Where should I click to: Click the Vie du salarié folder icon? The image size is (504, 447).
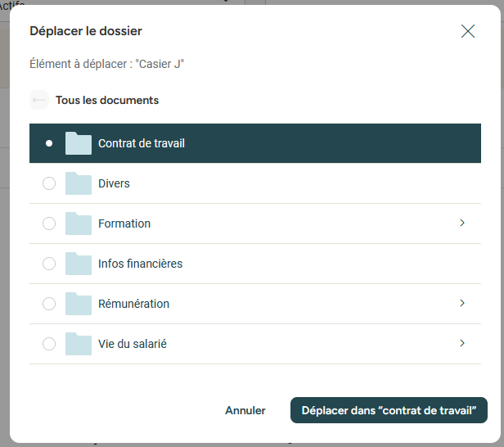[x=79, y=344]
